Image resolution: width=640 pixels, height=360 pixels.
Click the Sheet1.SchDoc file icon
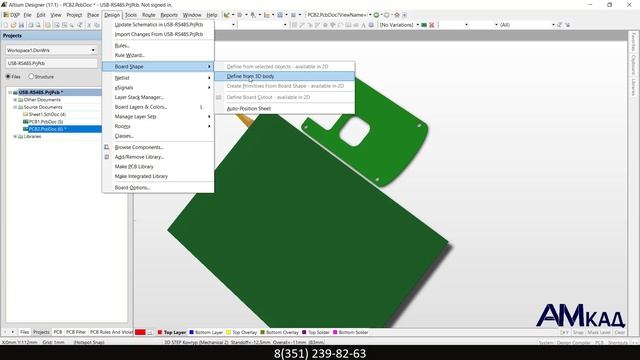click(25, 114)
